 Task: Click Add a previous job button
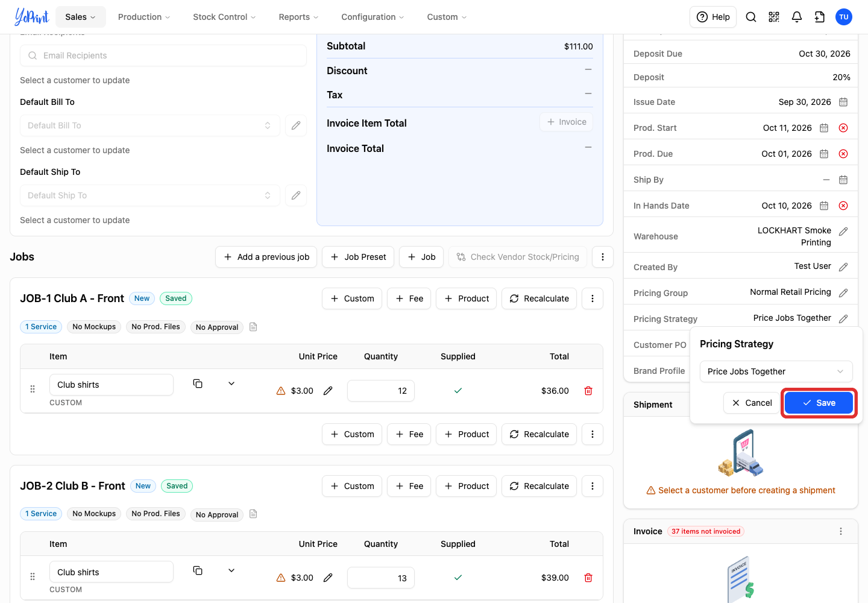[266, 257]
